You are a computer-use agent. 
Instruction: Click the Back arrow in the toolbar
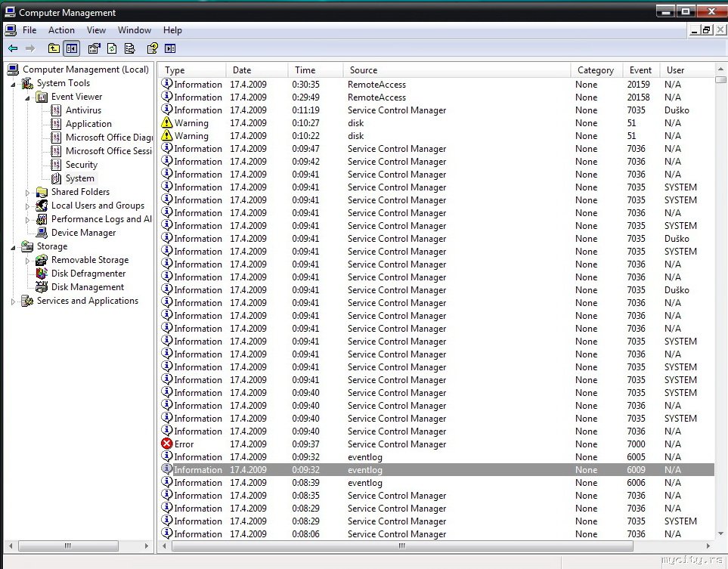(x=13, y=48)
